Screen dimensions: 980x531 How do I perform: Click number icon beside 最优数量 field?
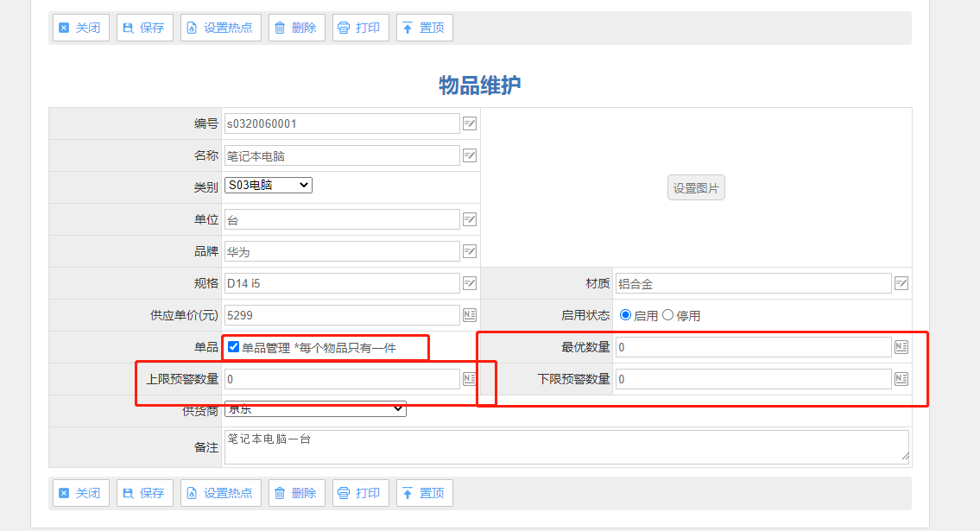click(x=901, y=347)
